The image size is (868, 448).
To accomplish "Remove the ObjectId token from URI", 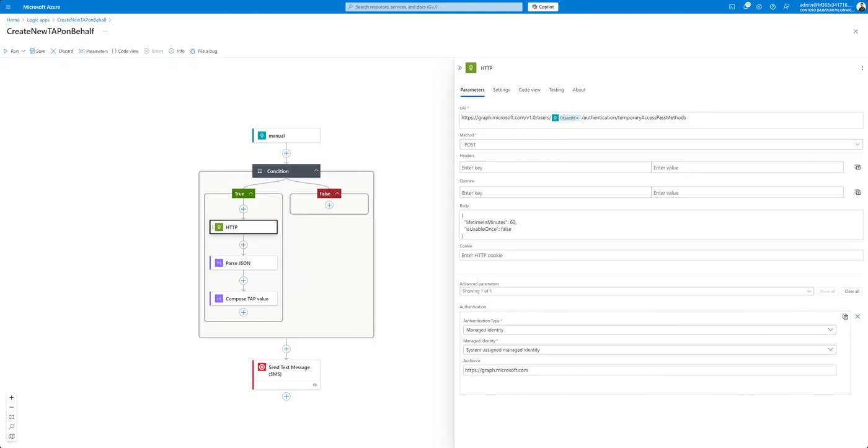I will point(577,118).
